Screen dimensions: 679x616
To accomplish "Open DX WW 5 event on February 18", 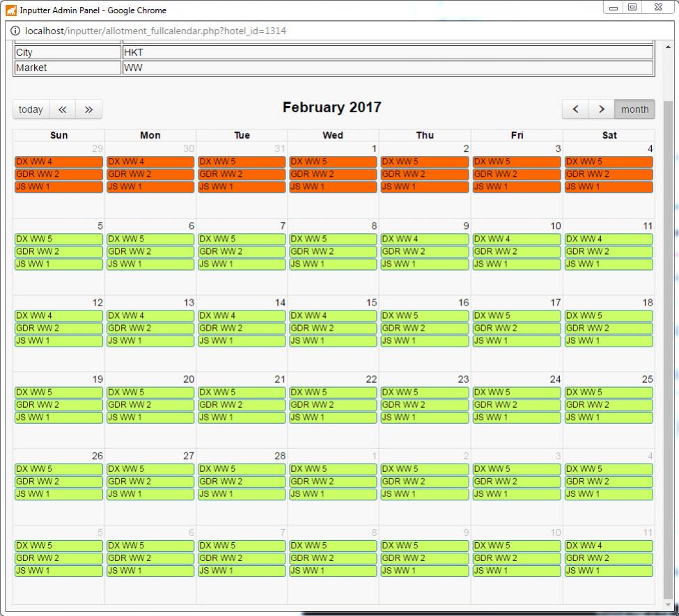I will pyautogui.click(x=609, y=315).
